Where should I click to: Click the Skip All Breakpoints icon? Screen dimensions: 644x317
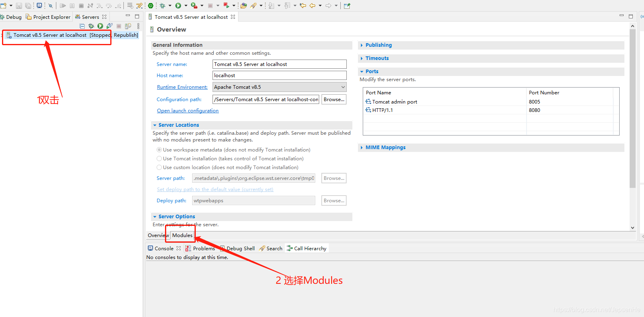tap(50, 6)
